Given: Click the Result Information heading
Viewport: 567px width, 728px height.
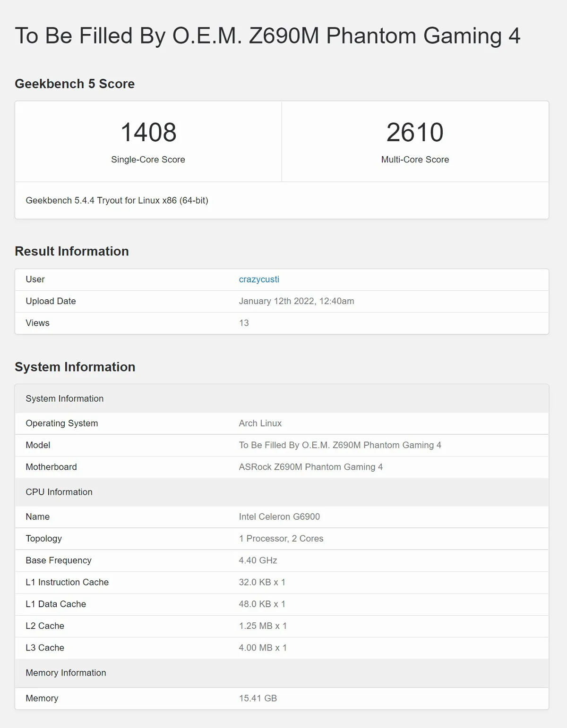Looking at the screenshot, I should tap(72, 251).
